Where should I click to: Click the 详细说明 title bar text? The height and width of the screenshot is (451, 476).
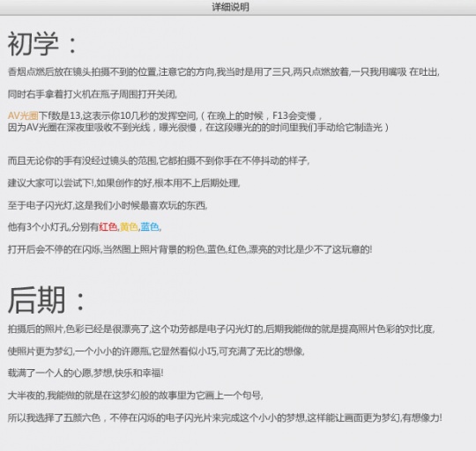(x=230, y=7)
